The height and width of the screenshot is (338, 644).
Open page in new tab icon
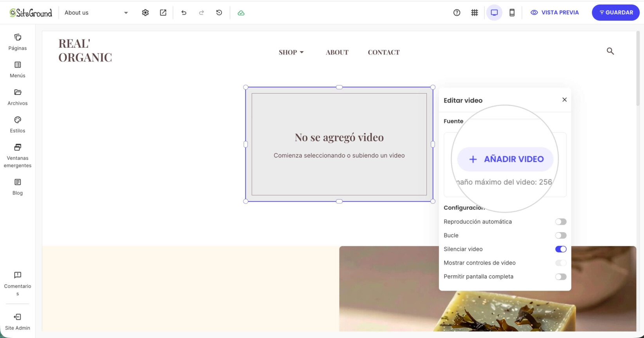click(163, 13)
